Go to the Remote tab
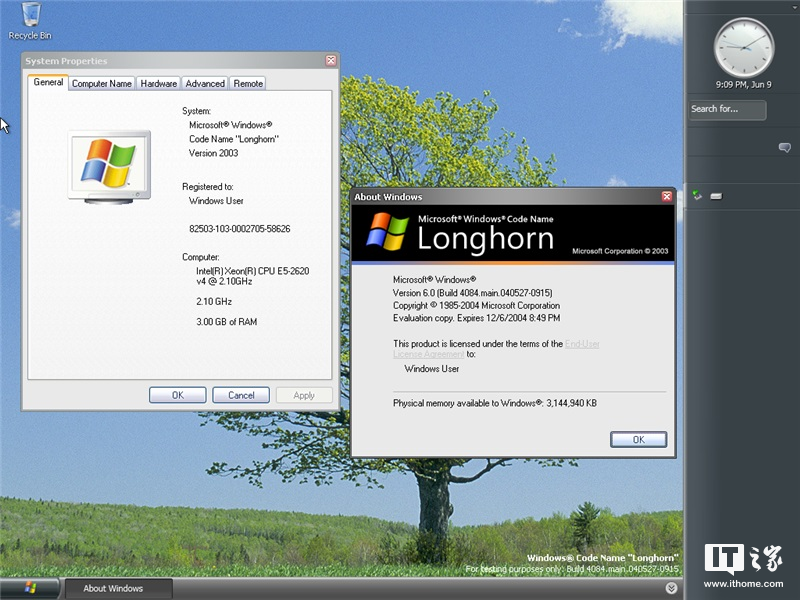800x600 pixels. tap(248, 84)
